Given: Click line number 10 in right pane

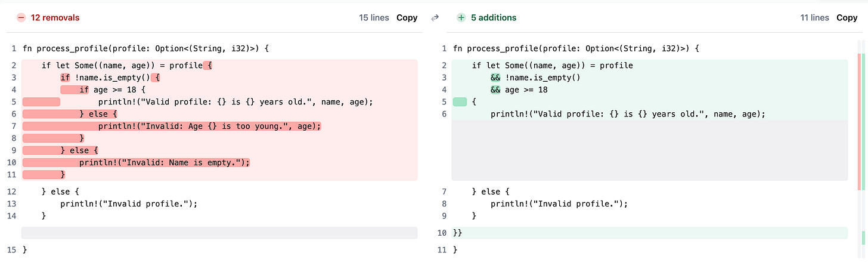Looking at the screenshot, I should tap(442, 233).
